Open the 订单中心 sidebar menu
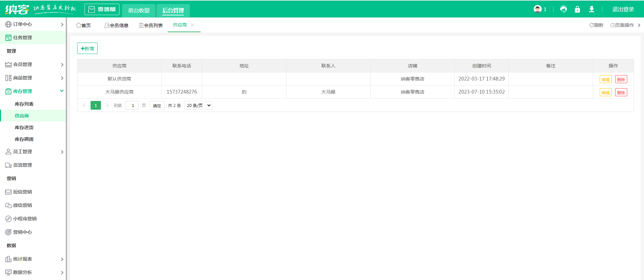 click(x=33, y=24)
